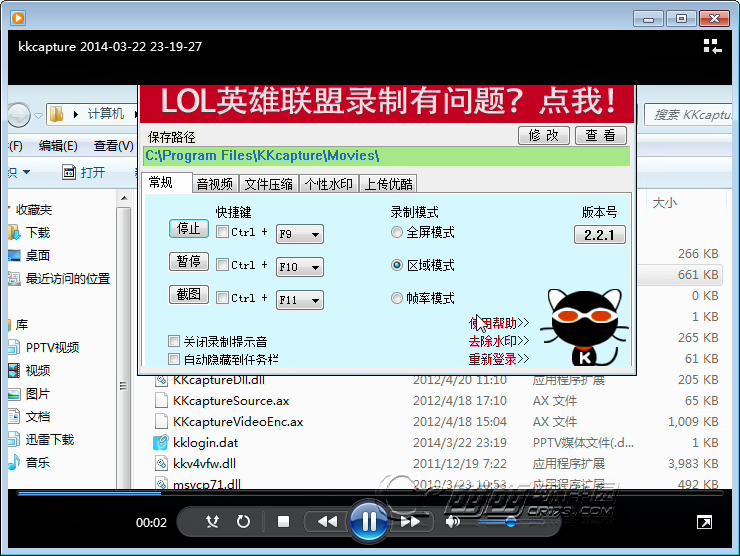
Task: Open the 重新登录>> link
Action: pyautogui.click(x=499, y=359)
